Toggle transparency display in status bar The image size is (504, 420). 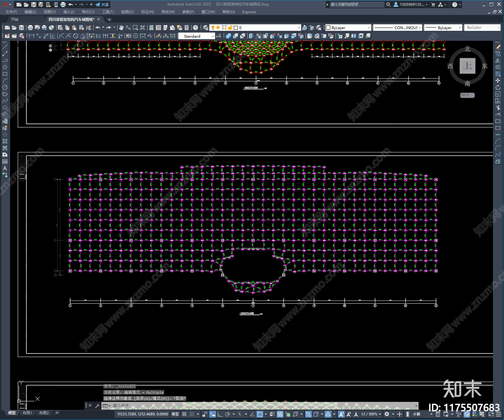pos(280,414)
